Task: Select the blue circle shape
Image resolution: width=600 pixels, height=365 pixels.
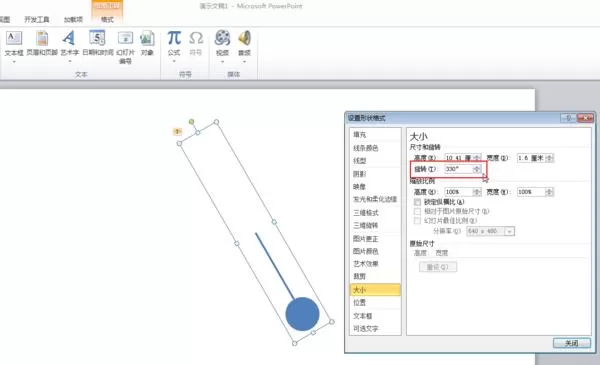Action: coord(302,314)
